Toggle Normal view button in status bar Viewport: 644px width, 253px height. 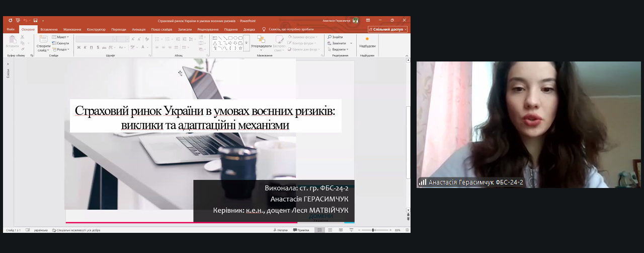click(319, 230)
